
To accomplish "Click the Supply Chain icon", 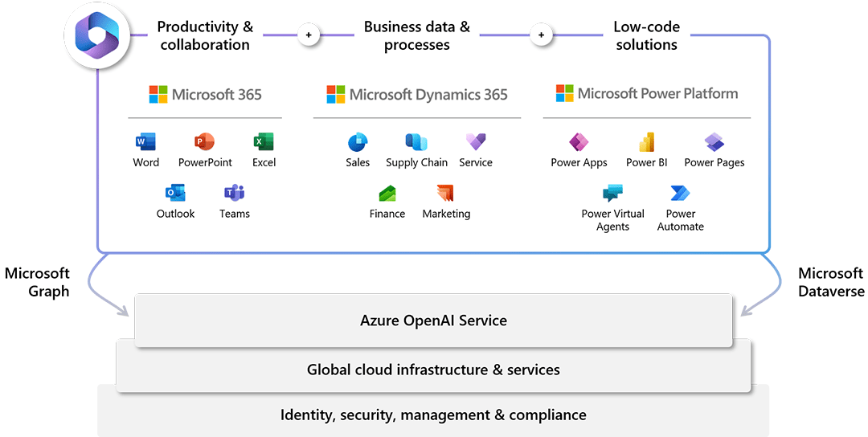I will (416, 142).
